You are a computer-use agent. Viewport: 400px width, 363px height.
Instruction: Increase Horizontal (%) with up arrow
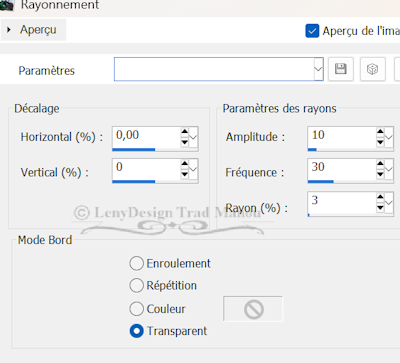click(x=185, y=132)
